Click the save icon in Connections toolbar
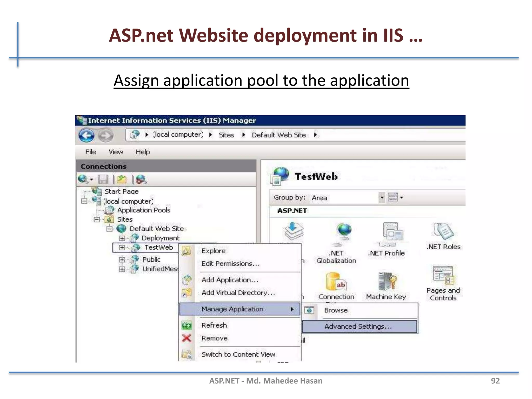The height and width of the screenshot is (399, 532). click(103, 179)
